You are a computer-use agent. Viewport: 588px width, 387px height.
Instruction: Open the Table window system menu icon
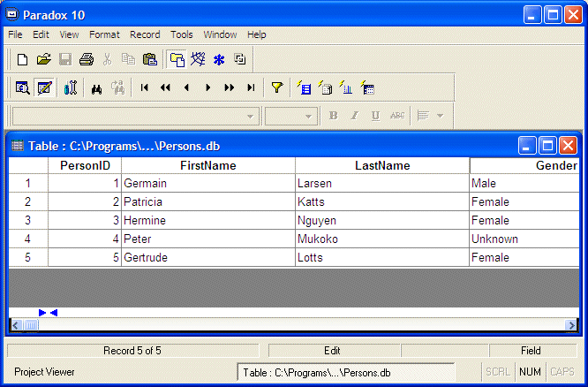point(18,146)
